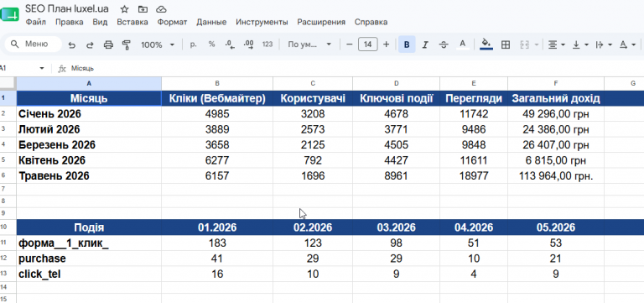The height and width of the screenshot is (303, 644).
Task: Open the text wrapping dropdown
Action: pyautogui.click(x=604, y=44)
